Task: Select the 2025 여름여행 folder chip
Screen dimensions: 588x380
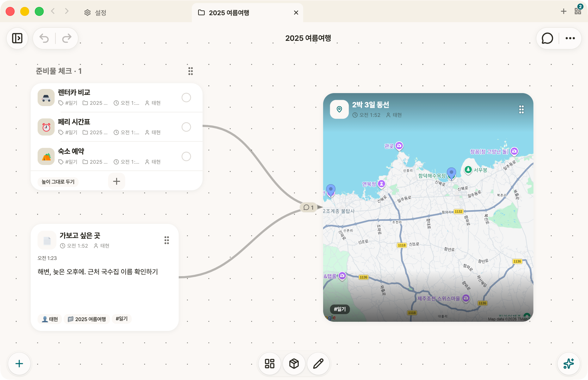Action: (87, 319)
